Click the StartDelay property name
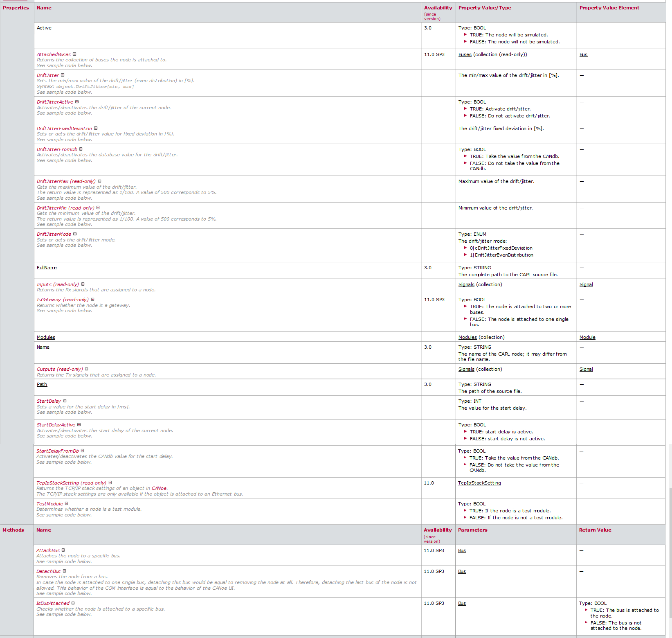The height and width of the screenshot is (638, 672). pyautogui.click(x=49, y=401)
